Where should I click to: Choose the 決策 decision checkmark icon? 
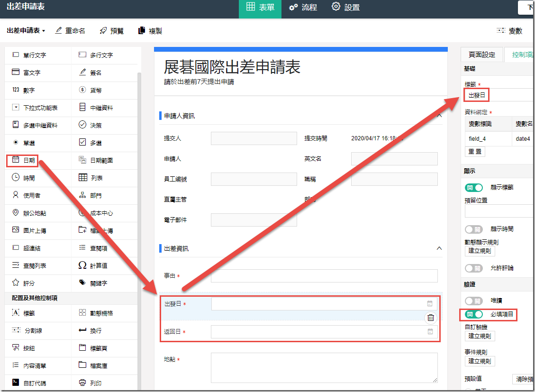82,125
